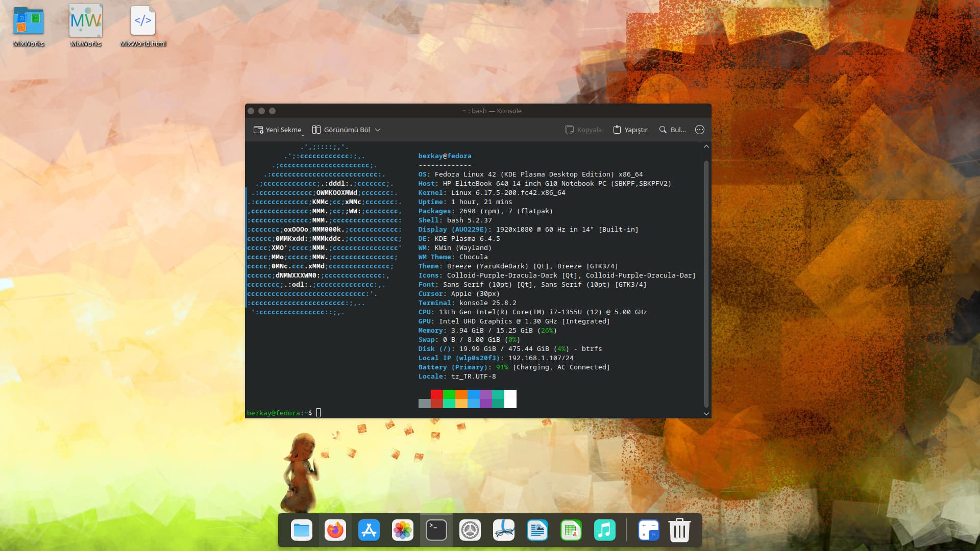Viewport: 980px width, 551px height.
Task: Open the Trash in the dock
Action: (679, 530)
